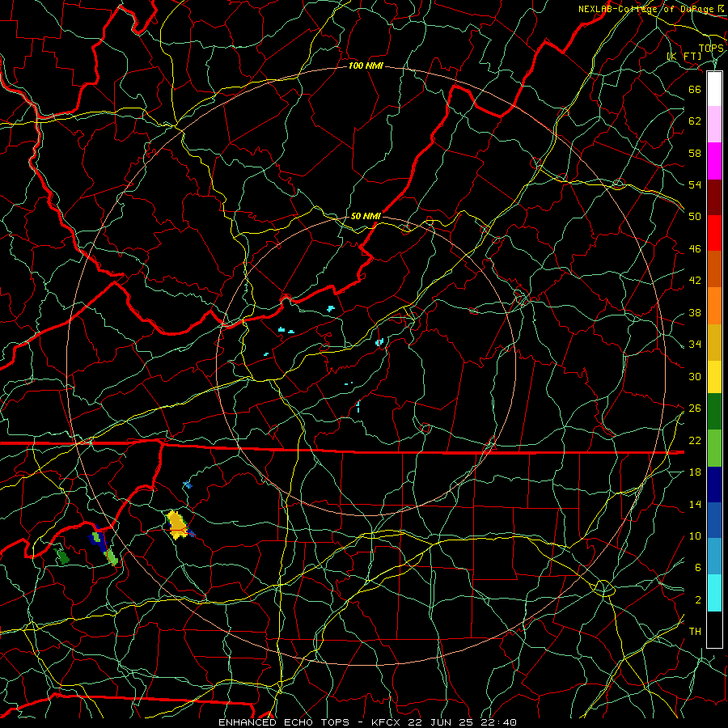Click the "14" legend value
Screen dimensions: 728x728
point(695,504)
